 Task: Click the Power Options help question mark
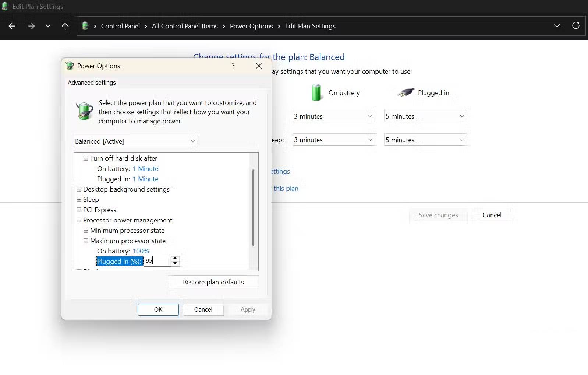click(x=233, y=66)
